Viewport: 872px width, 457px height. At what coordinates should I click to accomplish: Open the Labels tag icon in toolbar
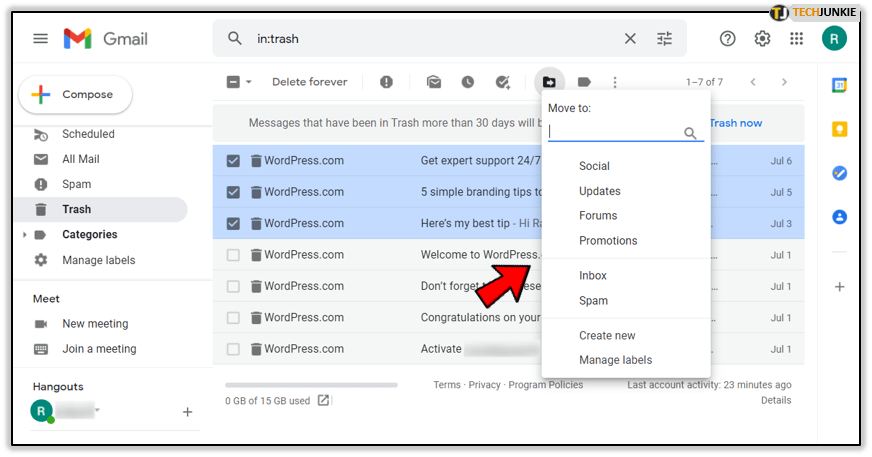click(584, 82)
